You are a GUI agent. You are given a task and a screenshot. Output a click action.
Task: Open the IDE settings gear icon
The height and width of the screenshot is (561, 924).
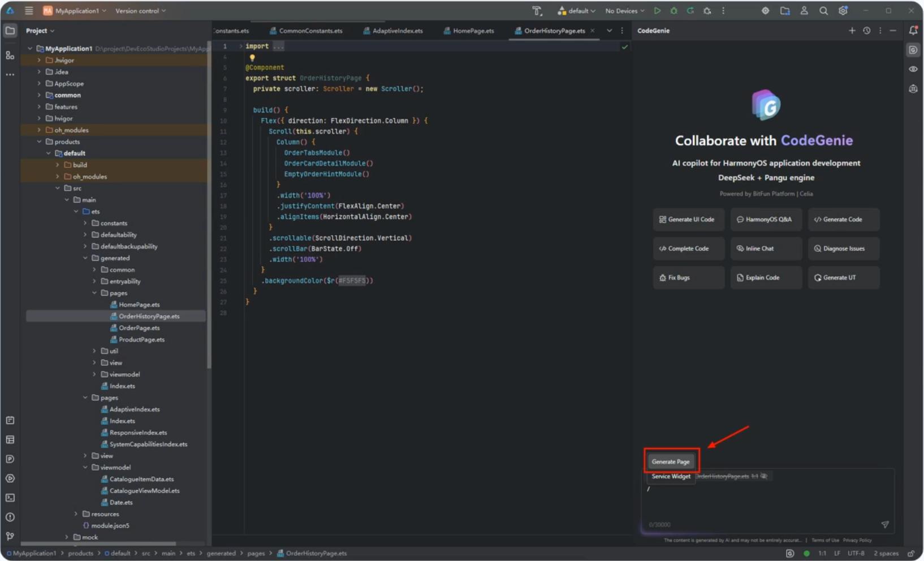pos(843,11)
